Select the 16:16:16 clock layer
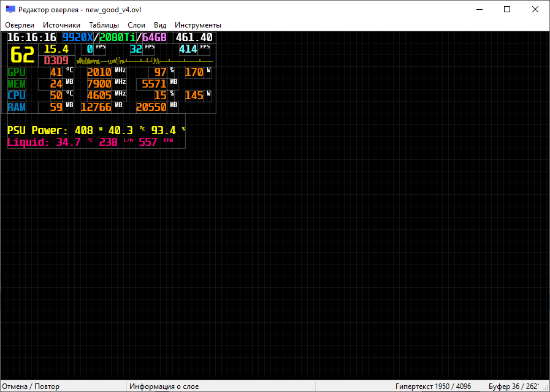 [x=31, y=37]
